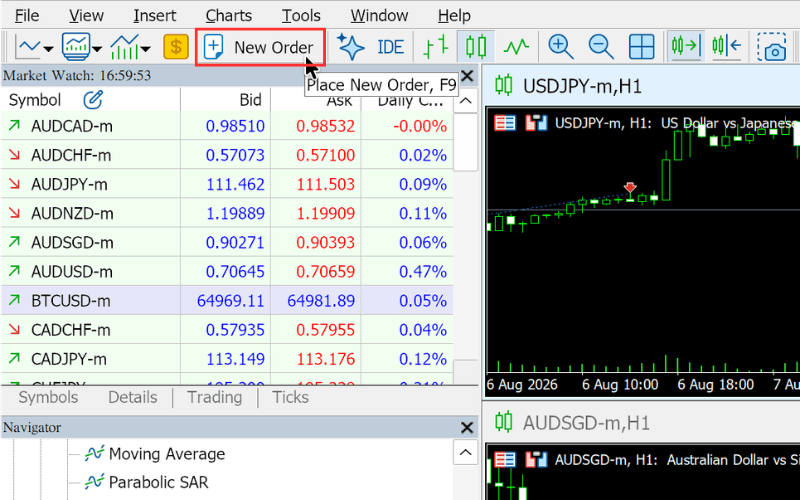
Task: Select the AUDJPY-m symbol row
Action: pos(227,184)
